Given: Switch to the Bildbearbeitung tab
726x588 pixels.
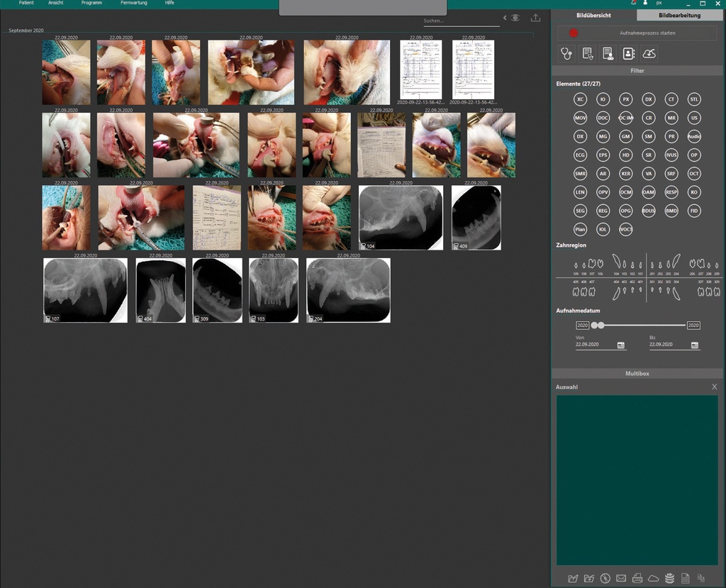Looking at the screenshot, I should (679, 15).
